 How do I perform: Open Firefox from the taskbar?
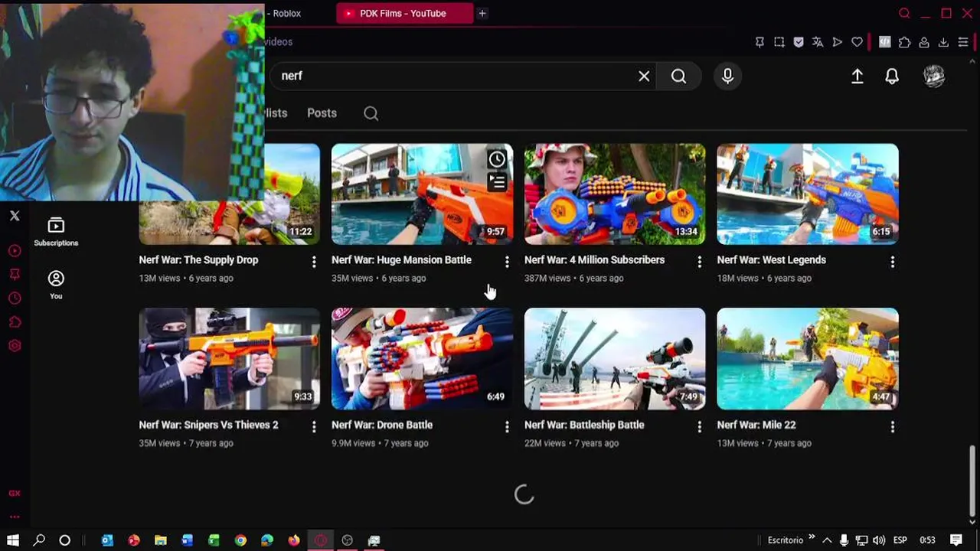point(294,540)
